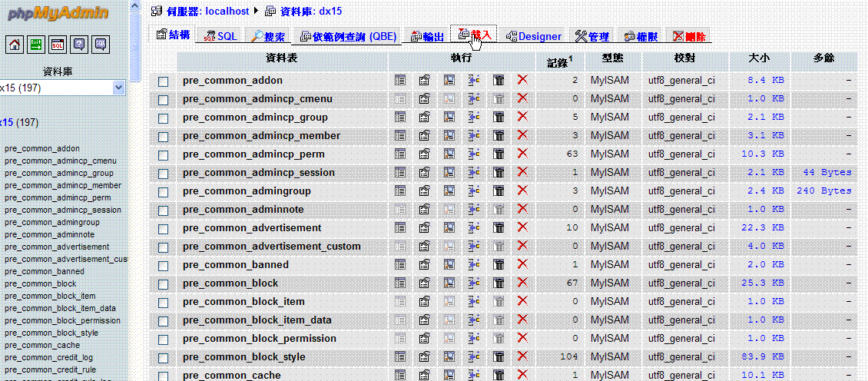Viewport: 868px width, 381px height.
Task: Open the SQL query window icon in sidebar
Action: (x=58, y=45)
